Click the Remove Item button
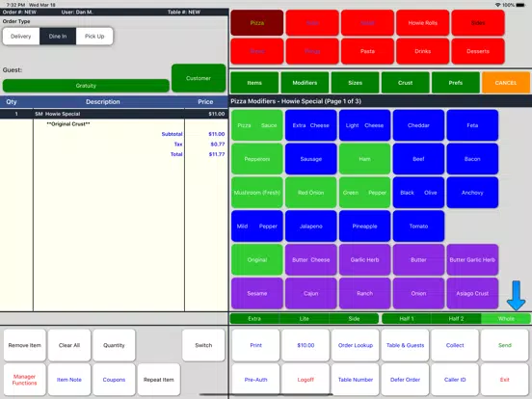This screenshot has width=532, height=399. (24, 345)
